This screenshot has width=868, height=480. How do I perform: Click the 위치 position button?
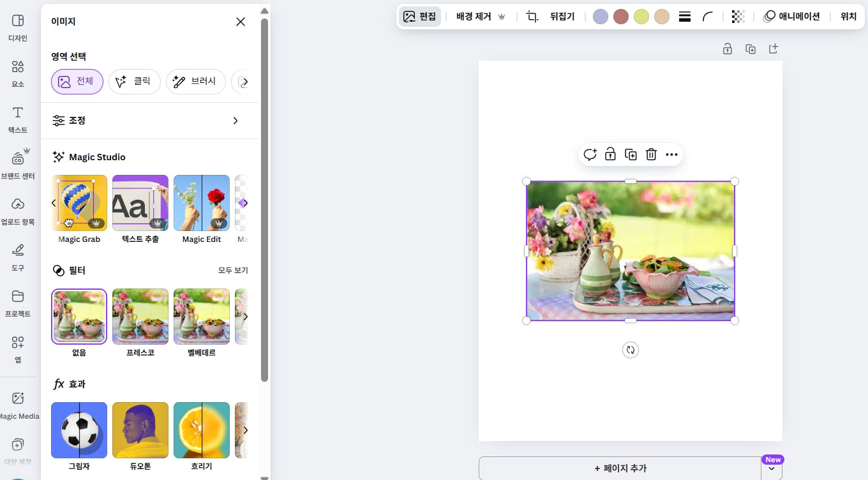coord(848,17)
